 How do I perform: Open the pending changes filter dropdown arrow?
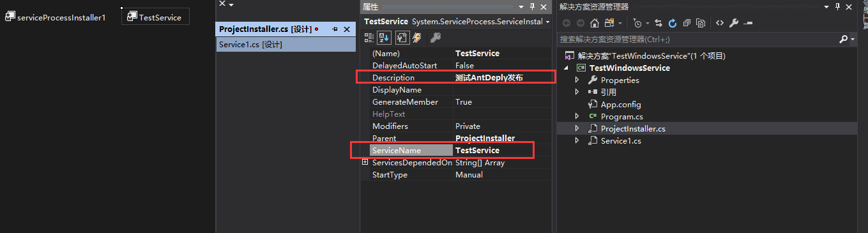(x=648, y=23)
